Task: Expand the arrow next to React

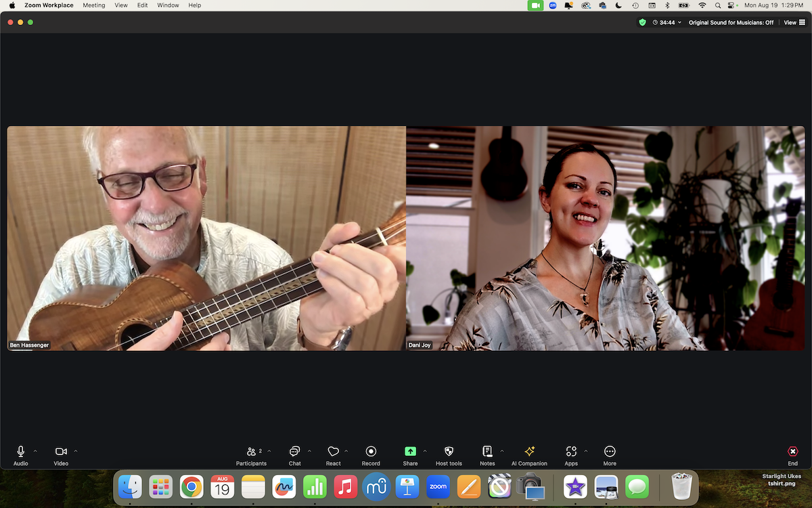Action: click(346, 450)
